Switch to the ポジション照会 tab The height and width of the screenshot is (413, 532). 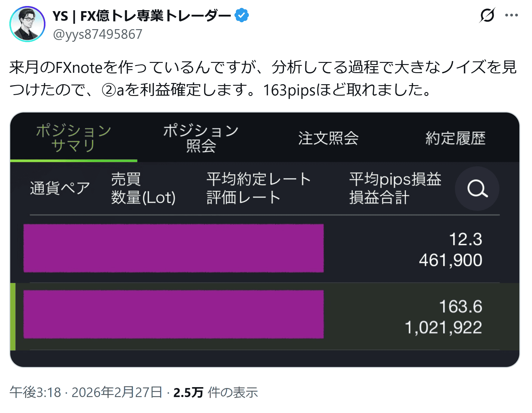click(201, 138)
